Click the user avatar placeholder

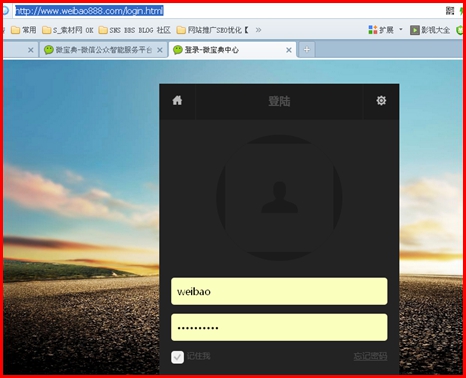point(279,198)
